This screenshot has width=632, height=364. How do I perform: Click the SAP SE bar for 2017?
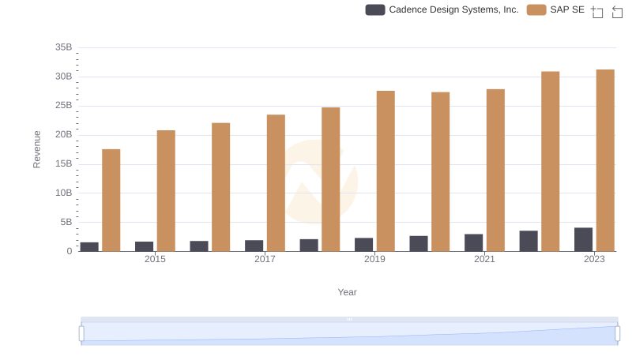click(x=276, y=183)
